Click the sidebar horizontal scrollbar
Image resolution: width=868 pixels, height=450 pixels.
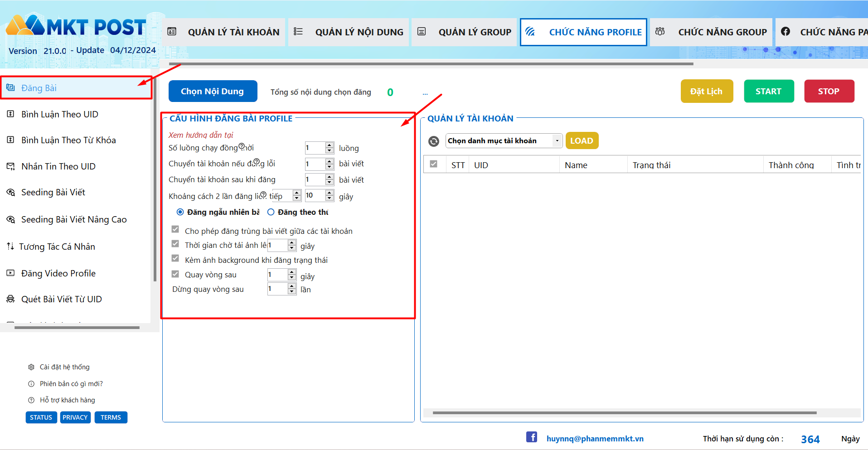(77, 327)
